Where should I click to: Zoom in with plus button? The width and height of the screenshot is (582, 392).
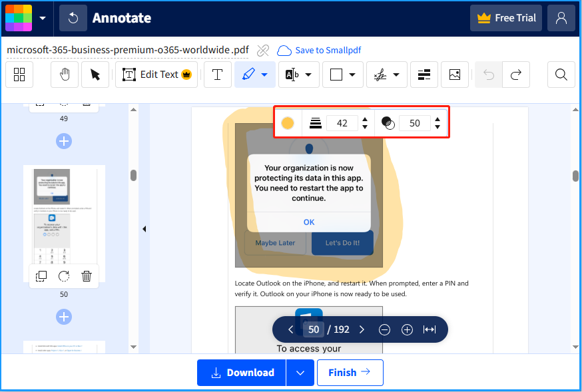[x=407, y=329]
